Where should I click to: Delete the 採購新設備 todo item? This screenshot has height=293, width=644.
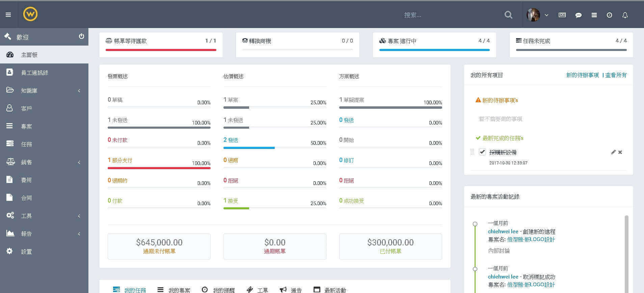tap(620, 152)
